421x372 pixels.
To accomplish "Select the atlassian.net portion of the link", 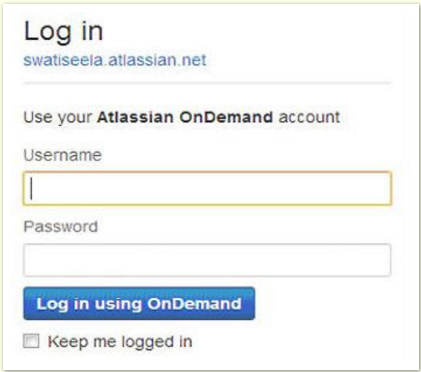I will 157,60.
